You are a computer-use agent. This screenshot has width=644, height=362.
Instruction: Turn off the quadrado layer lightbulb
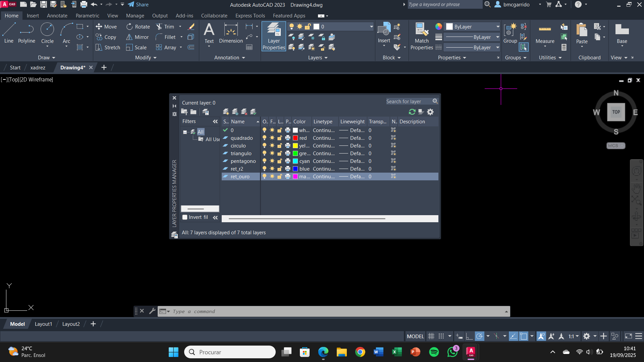click(264, 138)
